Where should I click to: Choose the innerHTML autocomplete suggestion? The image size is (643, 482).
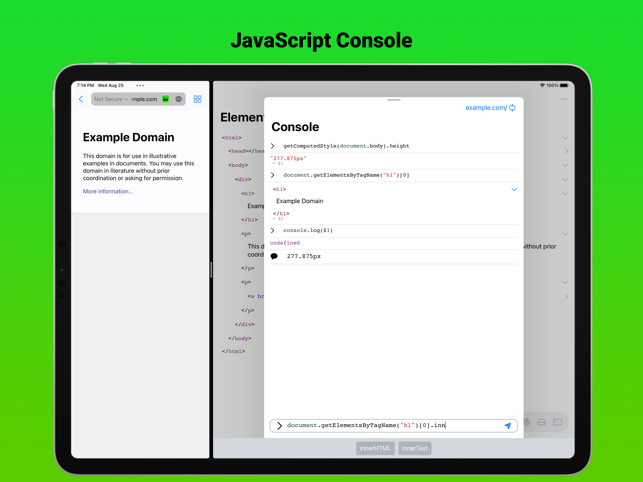375,448
